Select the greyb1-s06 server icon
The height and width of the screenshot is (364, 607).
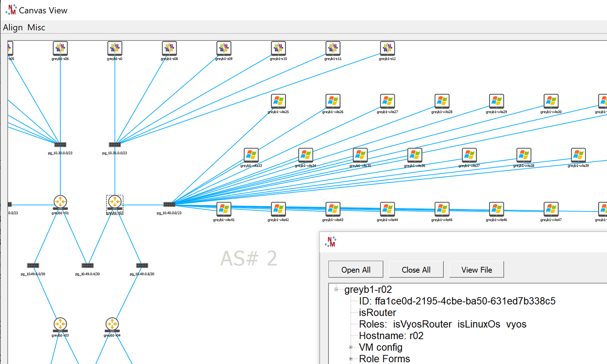tap(60, 48)
